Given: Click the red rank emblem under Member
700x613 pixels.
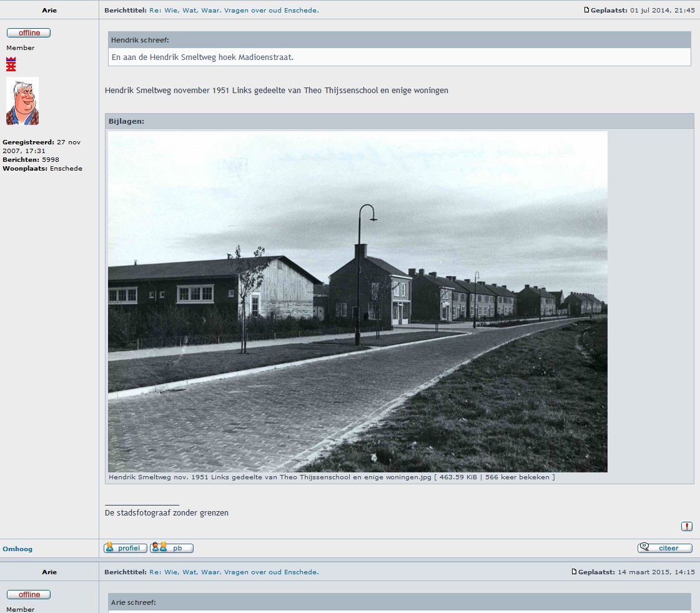Looking at the screenshot, I should point(11,64).
